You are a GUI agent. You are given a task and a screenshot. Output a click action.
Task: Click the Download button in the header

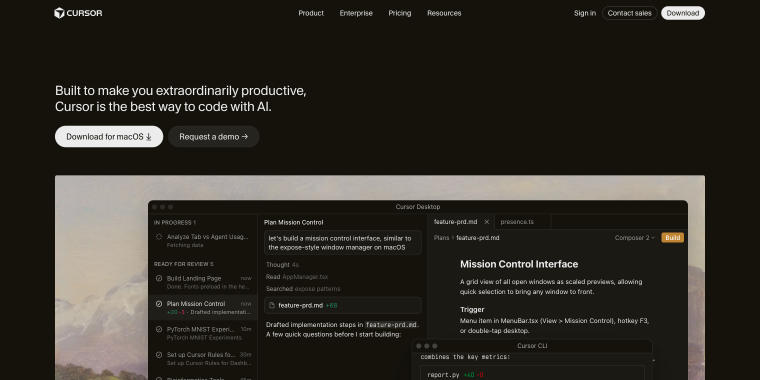[682, 13]
